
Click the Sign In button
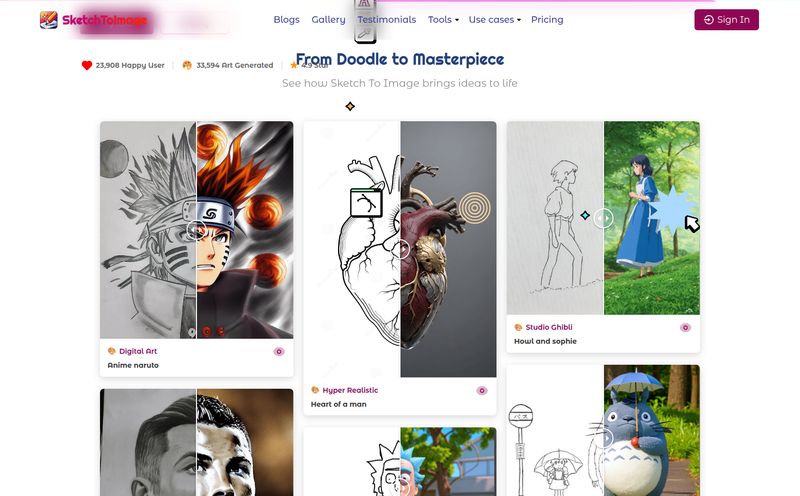[726, 19]
